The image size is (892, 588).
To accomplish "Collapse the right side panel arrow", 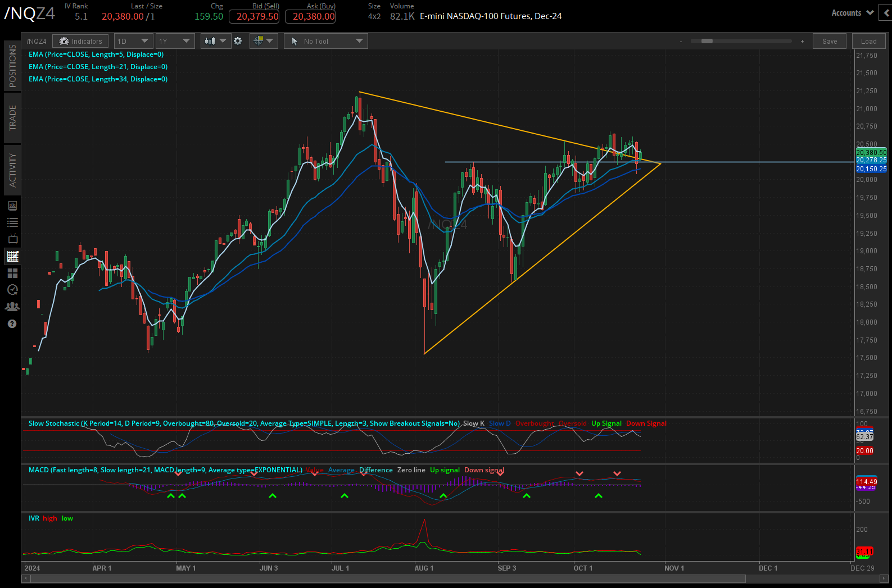I will (x=886, y=13).
